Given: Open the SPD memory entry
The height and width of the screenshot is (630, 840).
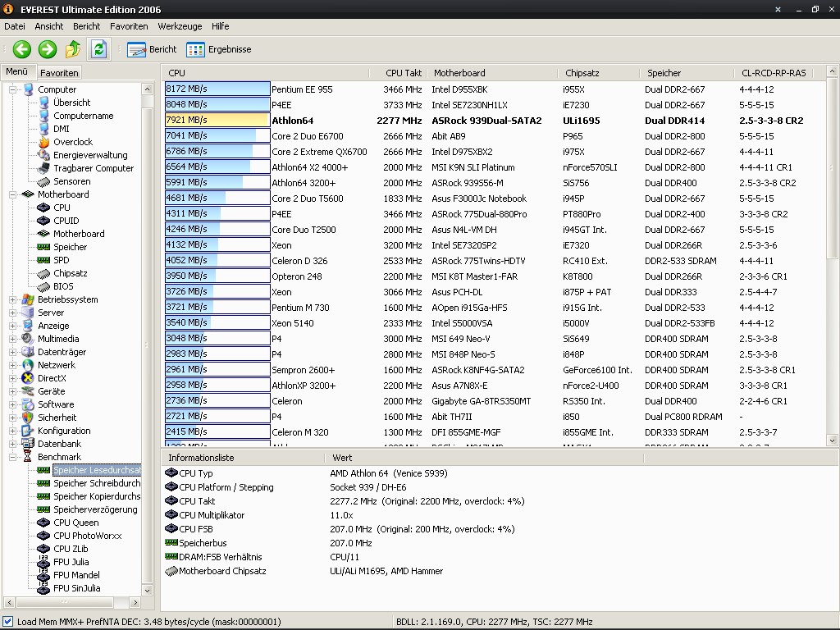Looking at the screenshot, I should click(x=61, y=260).
